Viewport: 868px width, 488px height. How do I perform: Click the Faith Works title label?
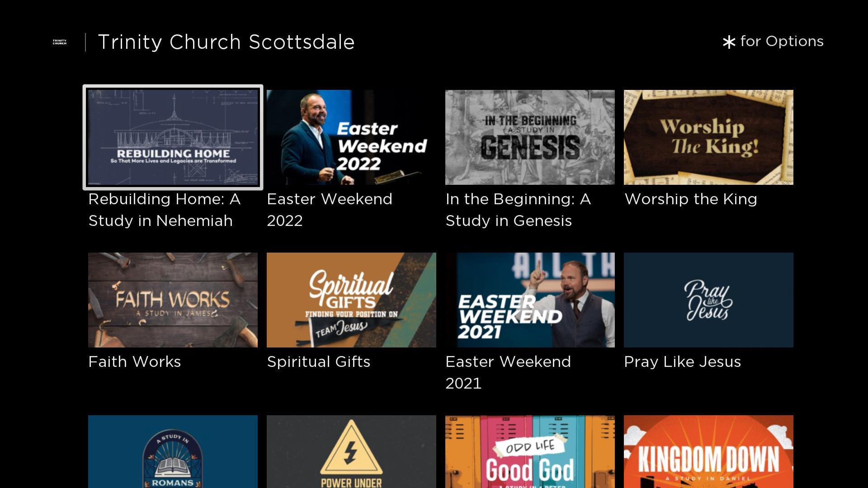tap(134, 361)
